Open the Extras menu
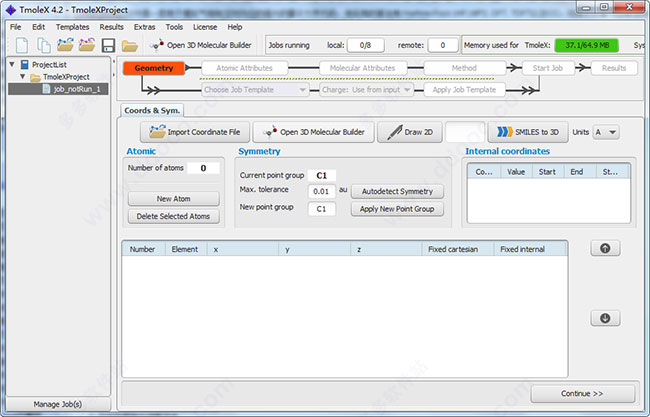Screen dimensions: 650x417 [147, 26]
